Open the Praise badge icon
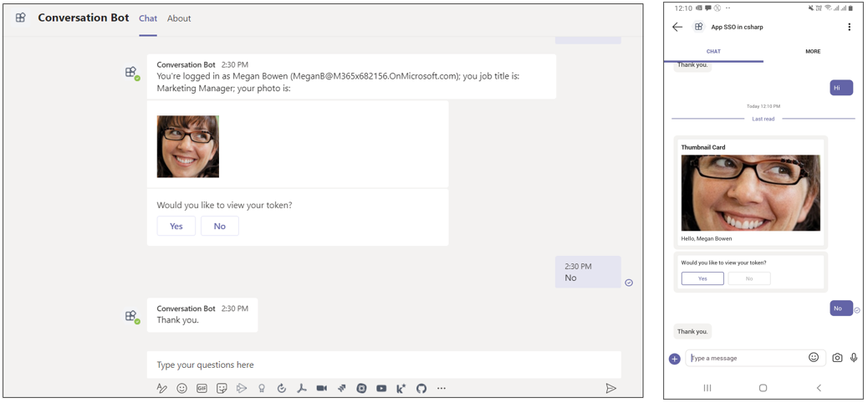 point(262,388)
